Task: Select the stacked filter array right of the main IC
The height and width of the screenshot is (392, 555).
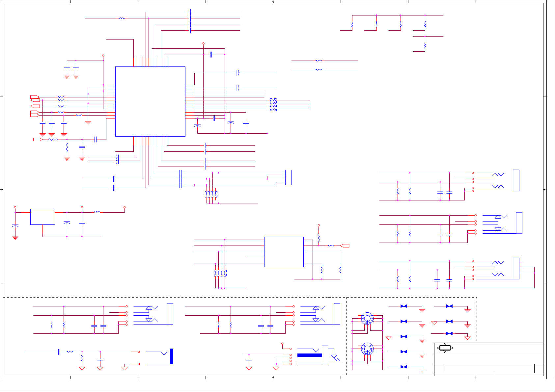Action: 273,105
